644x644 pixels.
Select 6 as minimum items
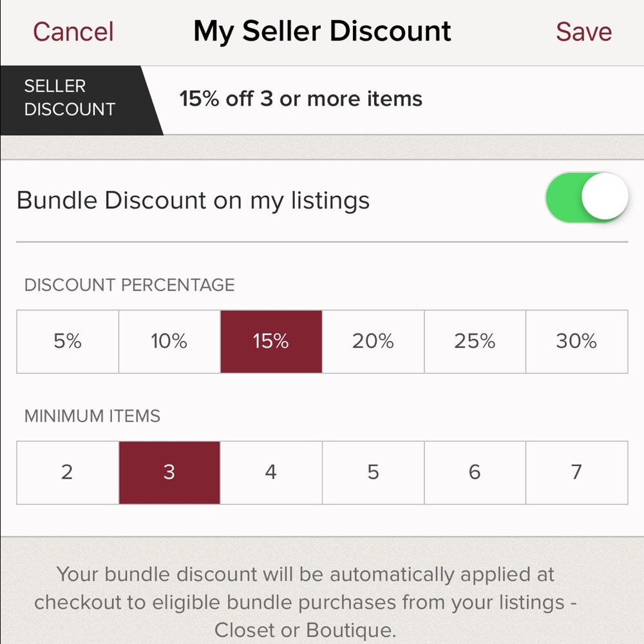474,472
